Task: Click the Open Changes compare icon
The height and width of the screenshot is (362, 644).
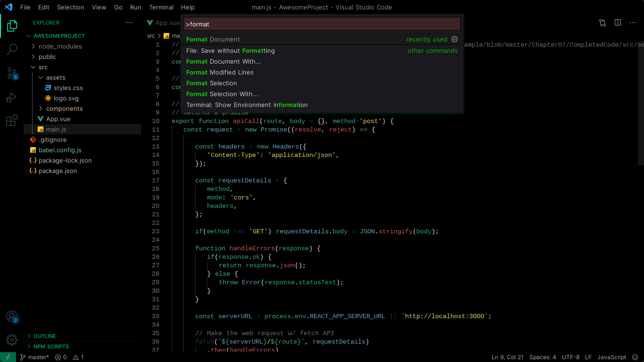Action: [x=603, y=23]
